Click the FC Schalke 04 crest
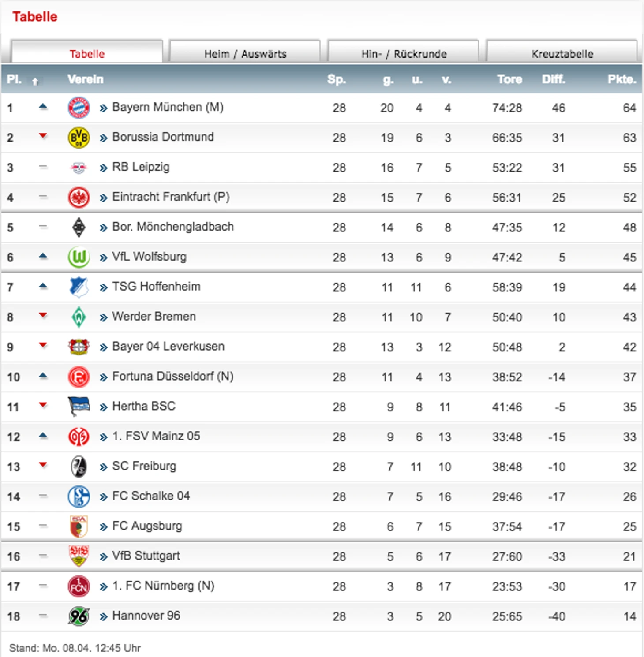Screen dimensions: 644x657 79,496
